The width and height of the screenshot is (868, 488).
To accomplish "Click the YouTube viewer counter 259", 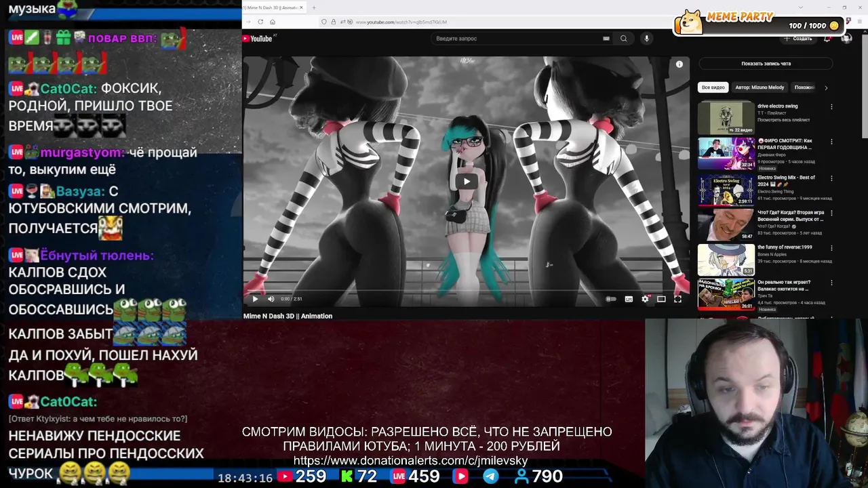I will pyautogui.click(x=311, y=476).
